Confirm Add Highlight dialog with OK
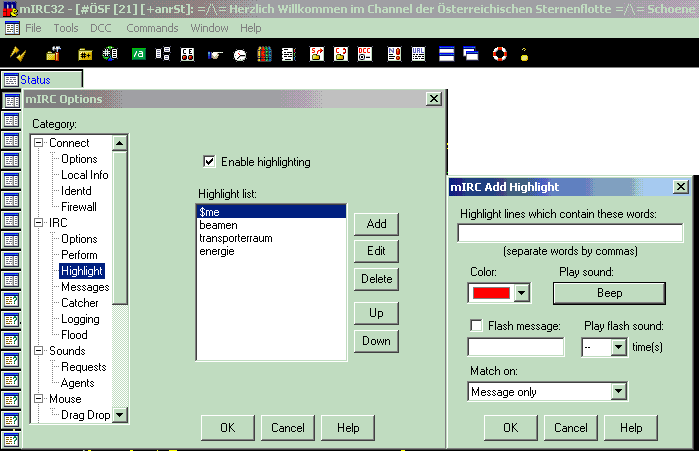Screen dimensions: 699x451 pos(510,428)
